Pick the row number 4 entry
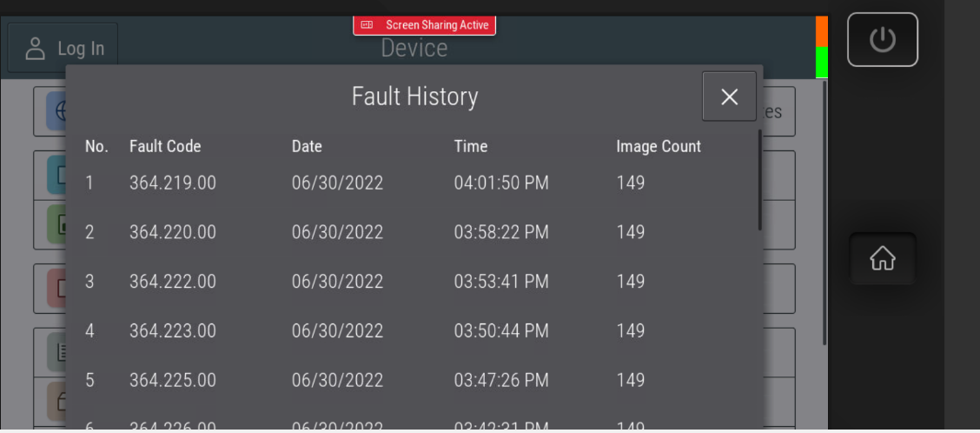The width and height of the screenshot is (980, 433). tap(89, 331)
